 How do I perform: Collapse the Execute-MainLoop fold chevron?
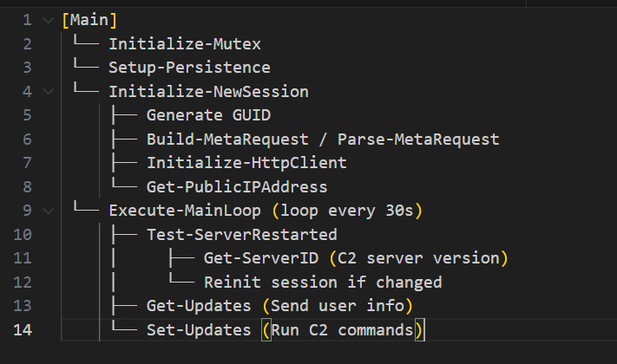(x=48, y=211)
